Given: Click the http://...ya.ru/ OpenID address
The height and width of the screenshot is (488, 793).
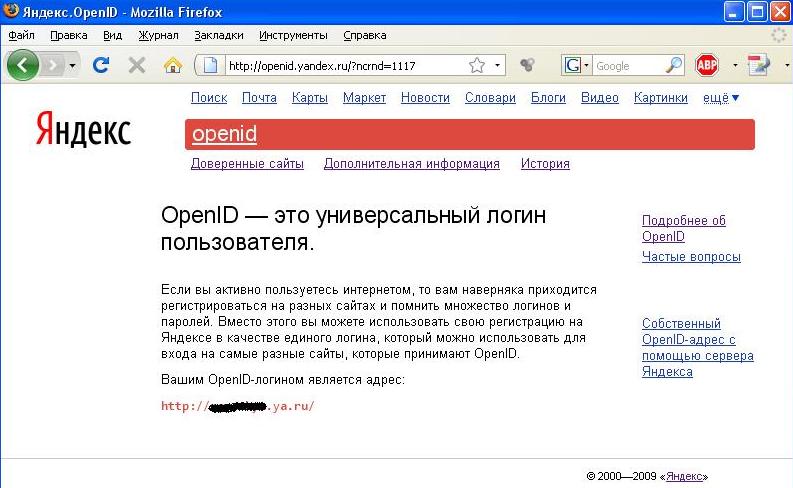Looking at the screenshot, I should (238, 406).
